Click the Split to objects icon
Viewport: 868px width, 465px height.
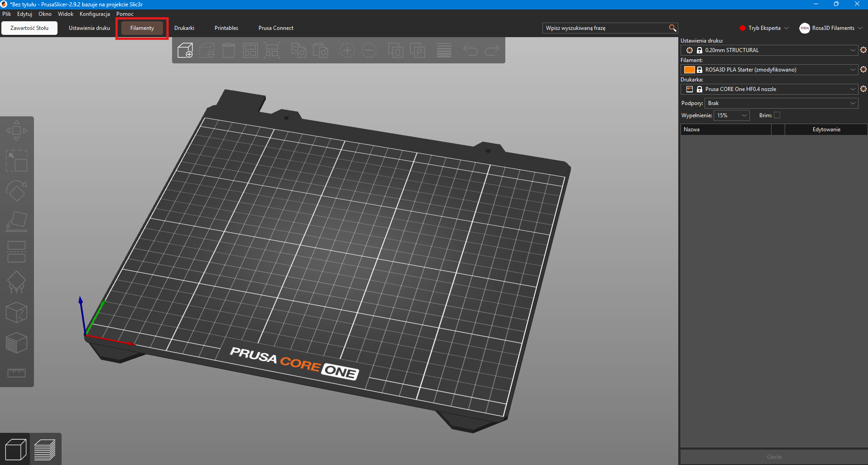396,50
